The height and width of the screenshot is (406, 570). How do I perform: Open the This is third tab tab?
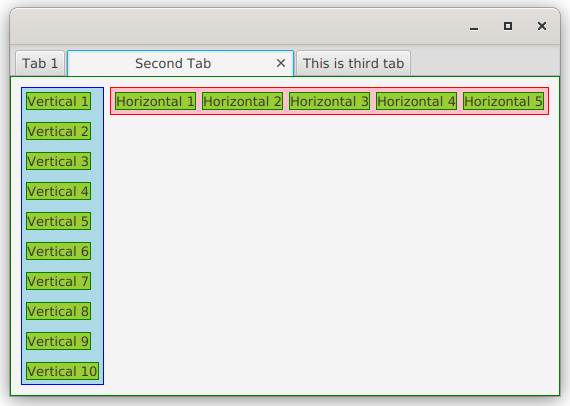353,63
